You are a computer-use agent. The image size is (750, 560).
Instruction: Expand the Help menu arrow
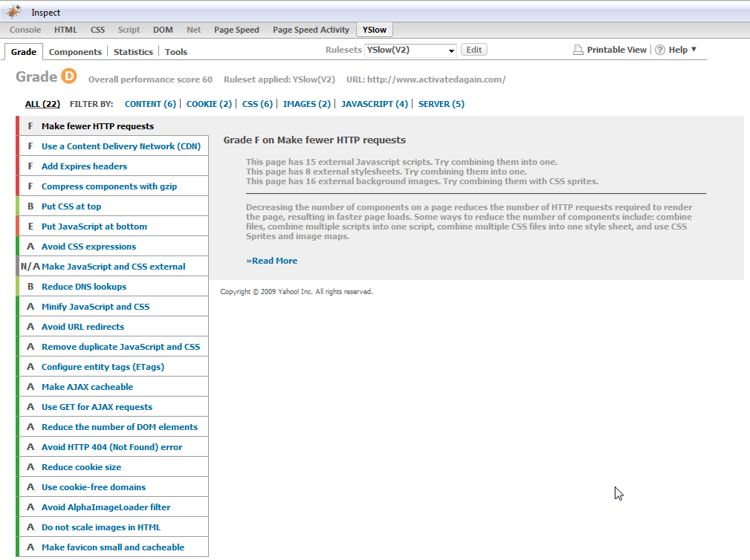[x=694, y=50]
